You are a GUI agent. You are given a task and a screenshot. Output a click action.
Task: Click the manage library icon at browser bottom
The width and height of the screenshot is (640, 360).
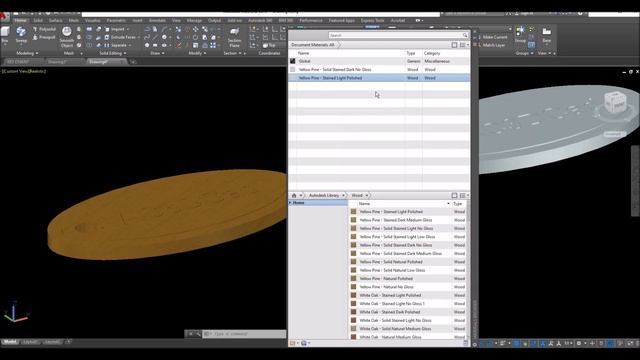[304, 343]
